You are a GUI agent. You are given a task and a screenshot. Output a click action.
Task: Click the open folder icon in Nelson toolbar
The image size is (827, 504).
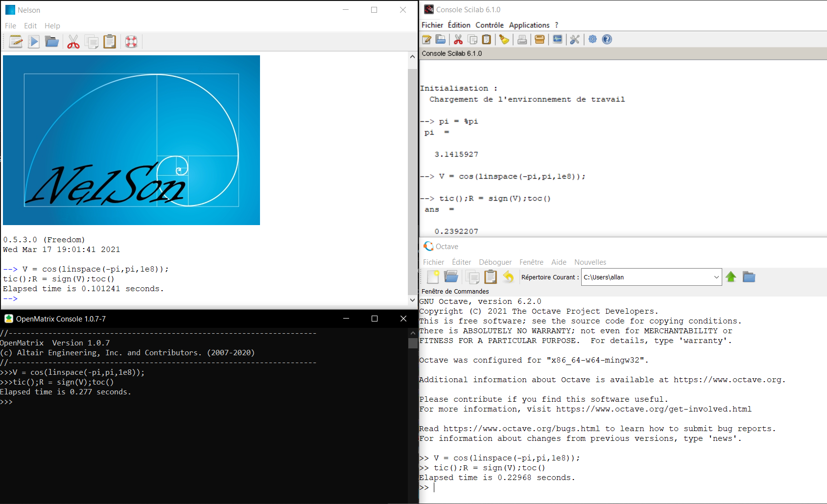point(52,42)
